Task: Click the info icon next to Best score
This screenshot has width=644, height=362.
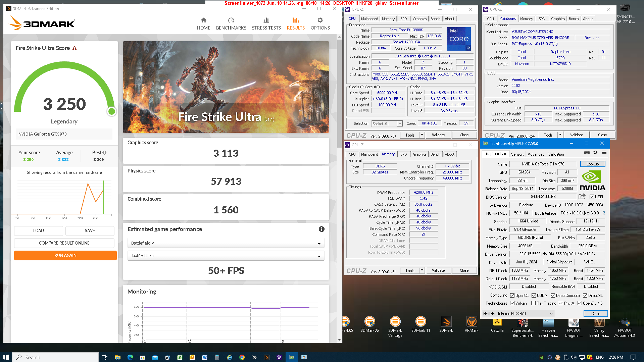Action: pyautogui.click(x=104, y=153)
